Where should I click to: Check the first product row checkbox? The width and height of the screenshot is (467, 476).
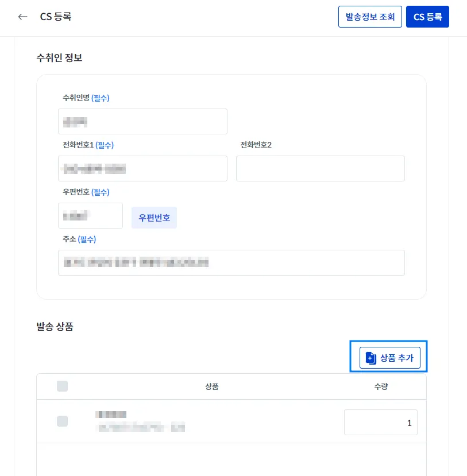(x=62, y=421)
